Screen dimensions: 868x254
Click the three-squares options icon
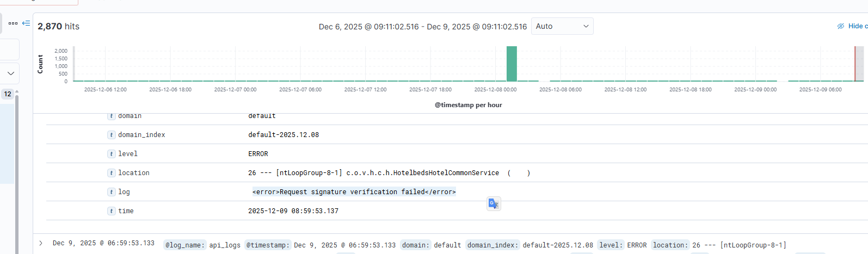coord(13,23)
